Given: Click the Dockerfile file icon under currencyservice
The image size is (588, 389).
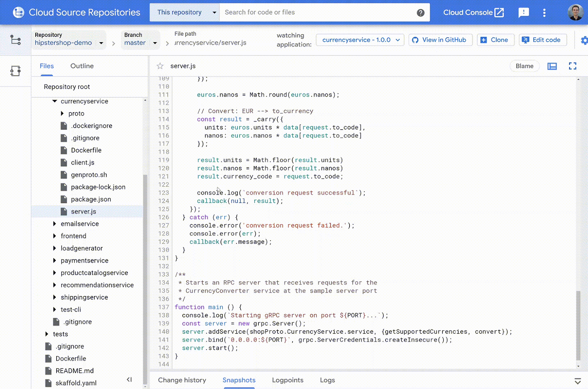Looking at the screenshot, I should 64,150.
